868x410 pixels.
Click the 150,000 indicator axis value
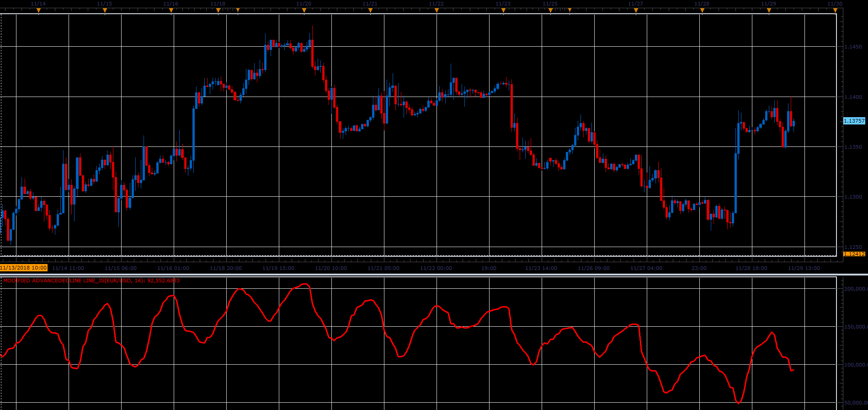[x=856, y=327]
